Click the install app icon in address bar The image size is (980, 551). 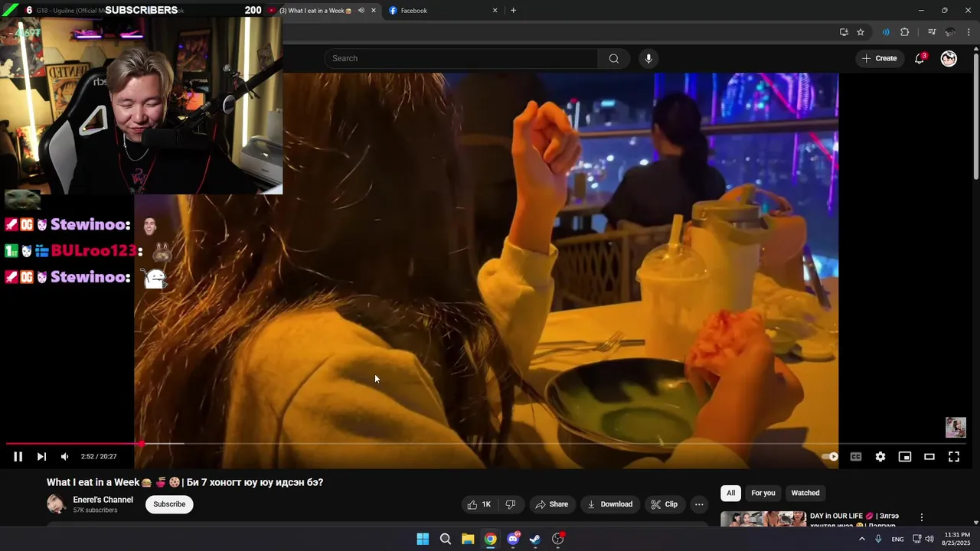click(x=844, y=32)
